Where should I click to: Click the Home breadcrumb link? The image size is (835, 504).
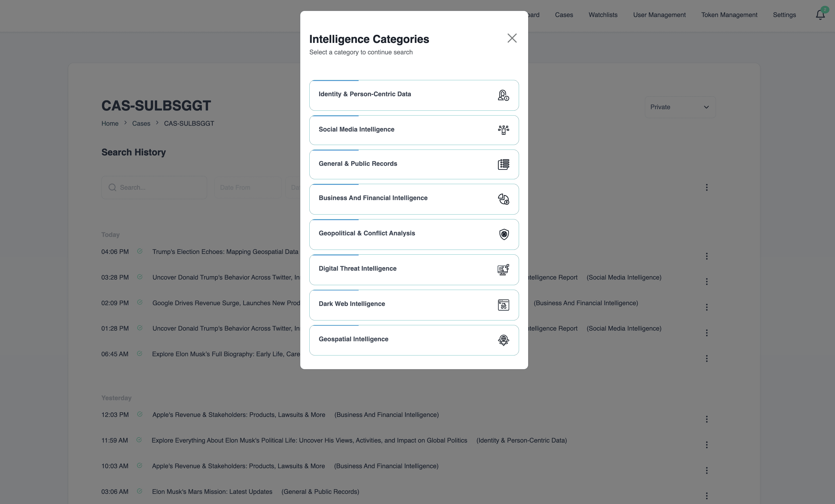pyautogui.click(x=110, y=123)
